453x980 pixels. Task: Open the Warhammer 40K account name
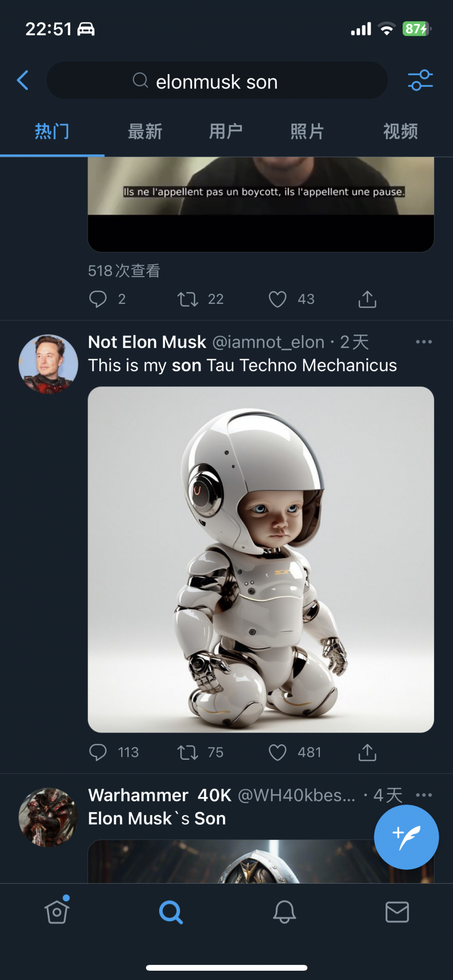point(160,795)
